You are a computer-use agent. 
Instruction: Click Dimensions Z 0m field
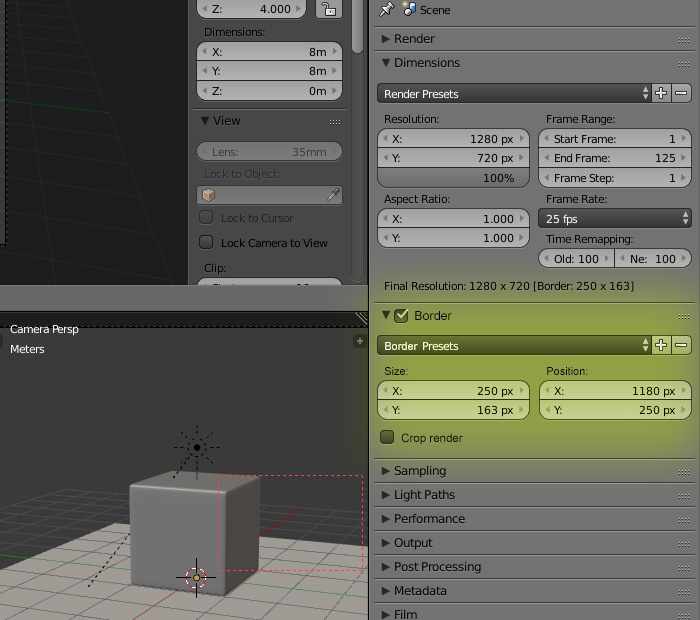click(x=269, y=91)
